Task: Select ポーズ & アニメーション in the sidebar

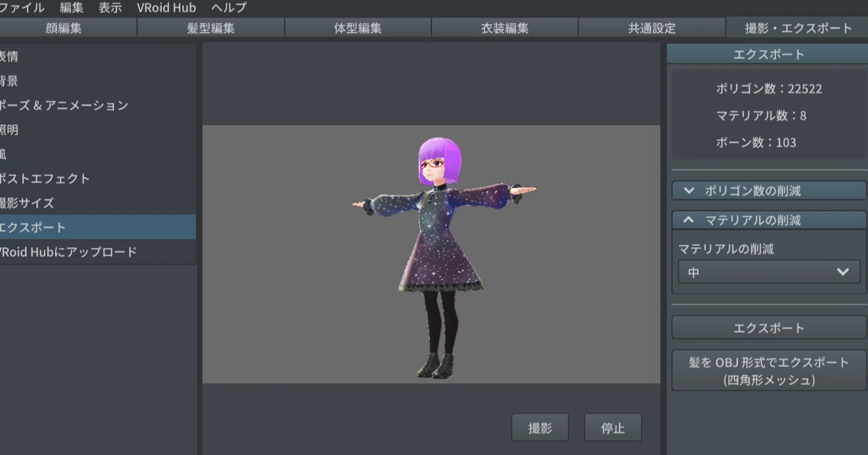Action: (x=97, y=105)
